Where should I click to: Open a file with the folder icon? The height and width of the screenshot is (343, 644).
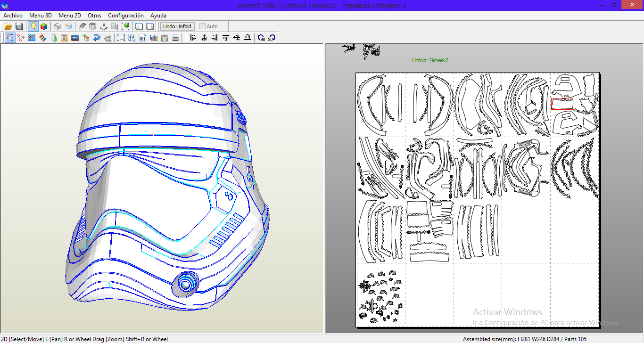[8, 26]
